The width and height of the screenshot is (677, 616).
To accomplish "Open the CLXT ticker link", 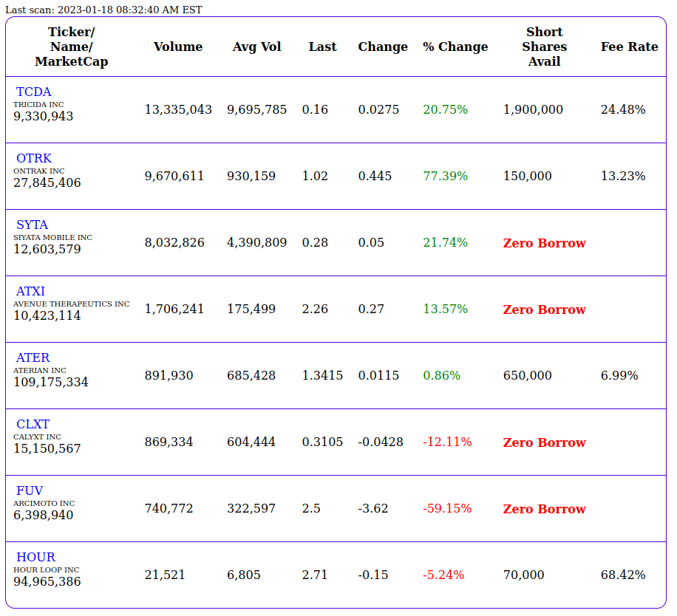I will (33, 424).
